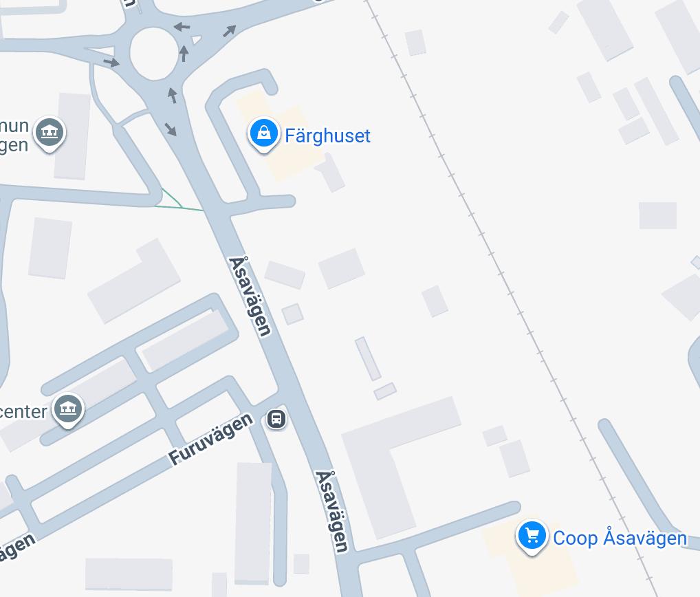This screenshot has width=700, height=597.
Task: Click the northeast-pointing arrow at roundabout exit
Action: (229, 31)
